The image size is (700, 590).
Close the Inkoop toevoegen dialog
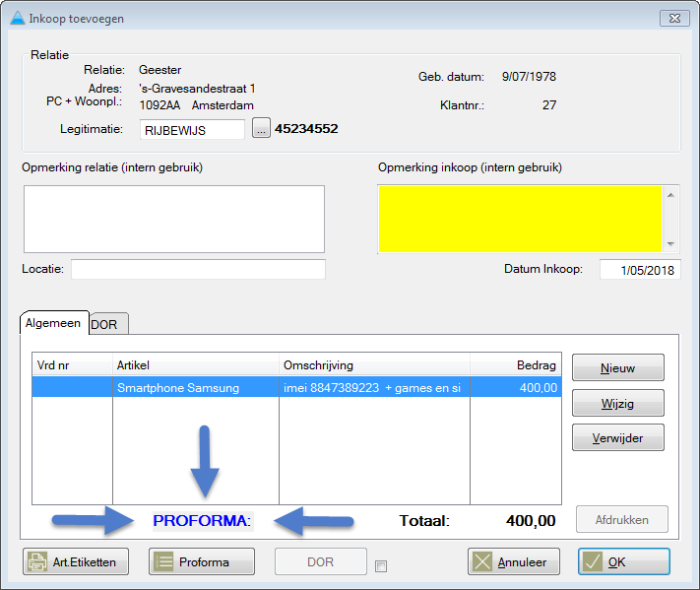[x=674, y=18]
